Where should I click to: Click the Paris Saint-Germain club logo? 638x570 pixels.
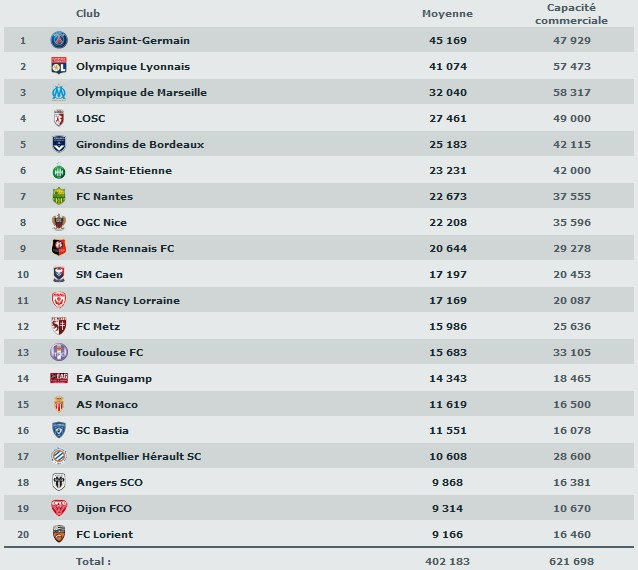[x=58, y=41]
